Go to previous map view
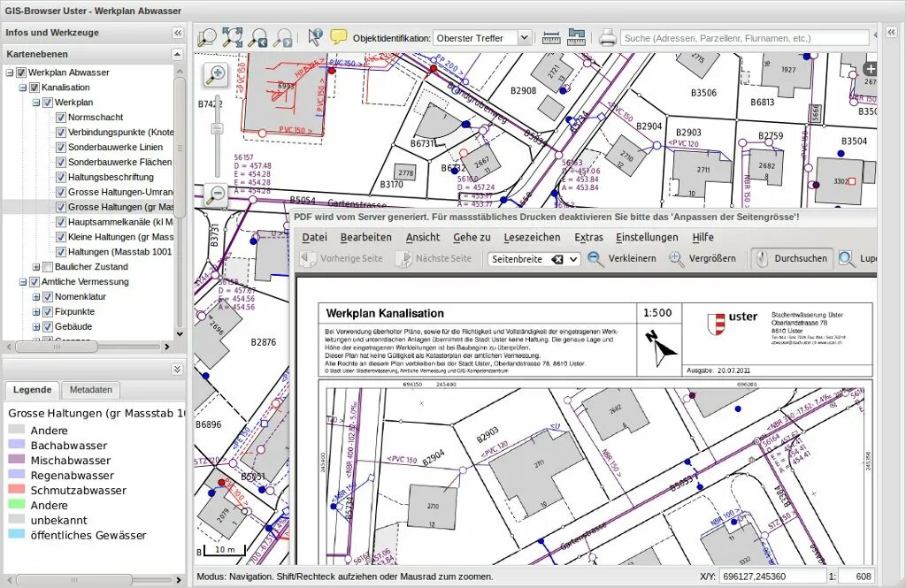Image resolution: width=906 pixels, height=588 pixels. tap(257, 37)
